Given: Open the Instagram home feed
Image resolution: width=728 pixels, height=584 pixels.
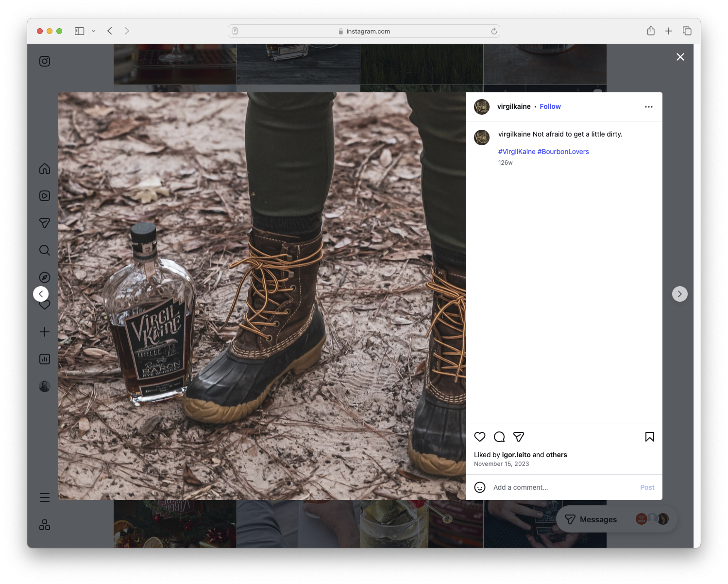Looking at the screenshot, I should point(44,169).
